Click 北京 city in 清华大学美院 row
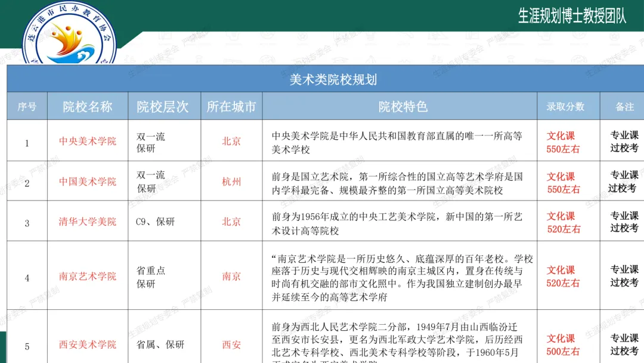 click(231, 222)
